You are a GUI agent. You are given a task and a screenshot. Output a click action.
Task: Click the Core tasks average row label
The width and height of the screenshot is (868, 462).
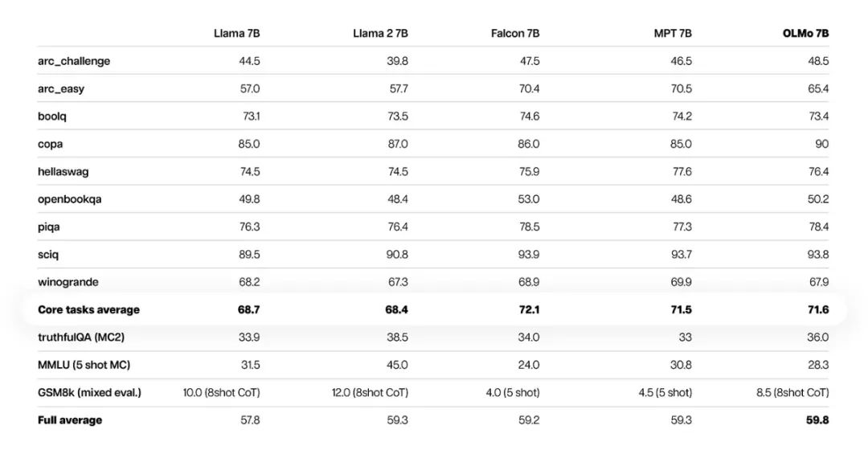[88, 310]
